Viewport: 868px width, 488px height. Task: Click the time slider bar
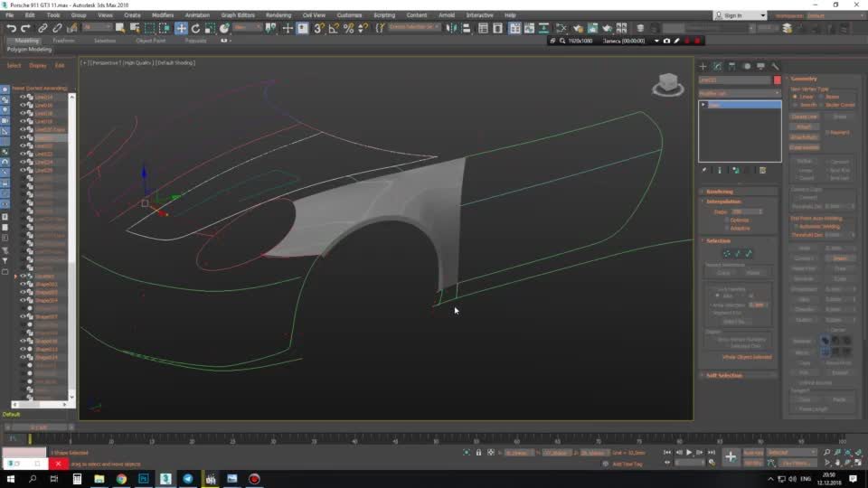39,427
